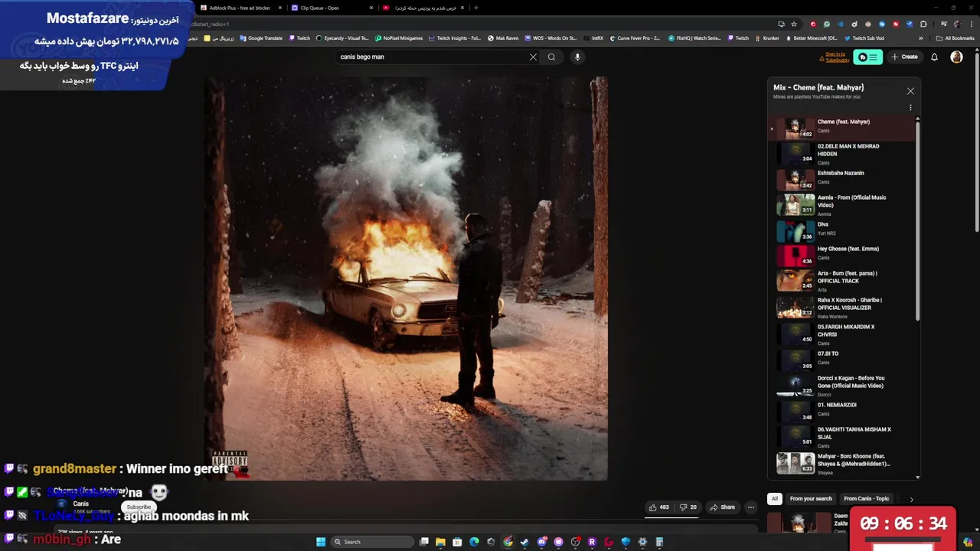Viewport: 980px width, 551px height.
Task: Play Cheme (feat. Mahyar) in the mix
Action: coord(842,128)
